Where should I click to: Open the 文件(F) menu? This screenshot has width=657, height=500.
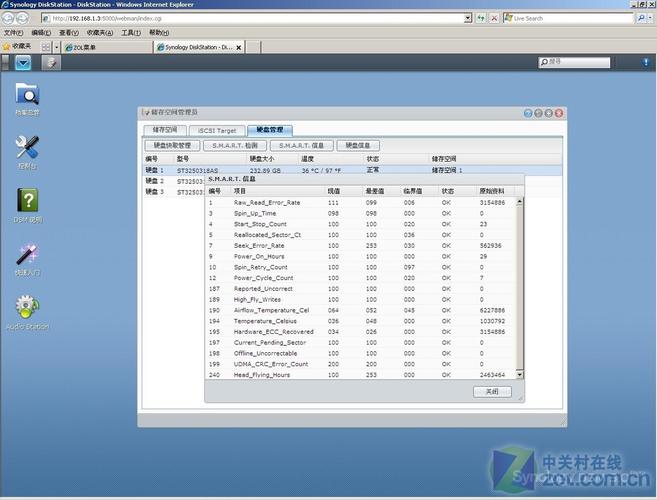(13, 32)
